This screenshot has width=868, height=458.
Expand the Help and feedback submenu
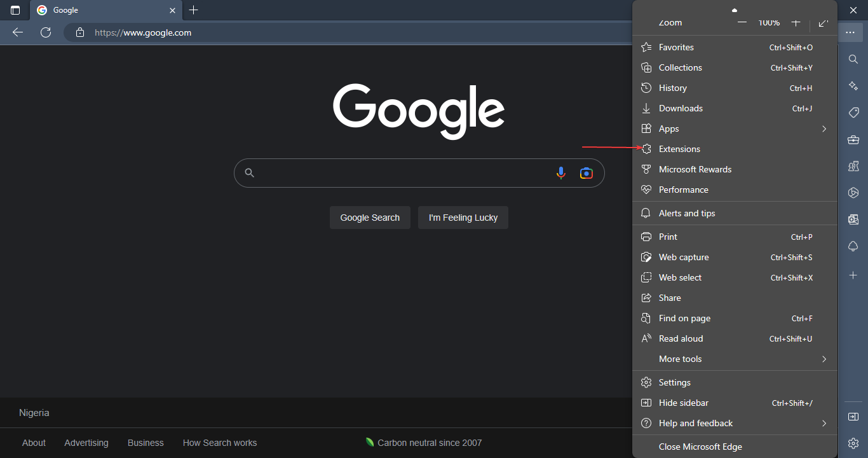[735, 423]
